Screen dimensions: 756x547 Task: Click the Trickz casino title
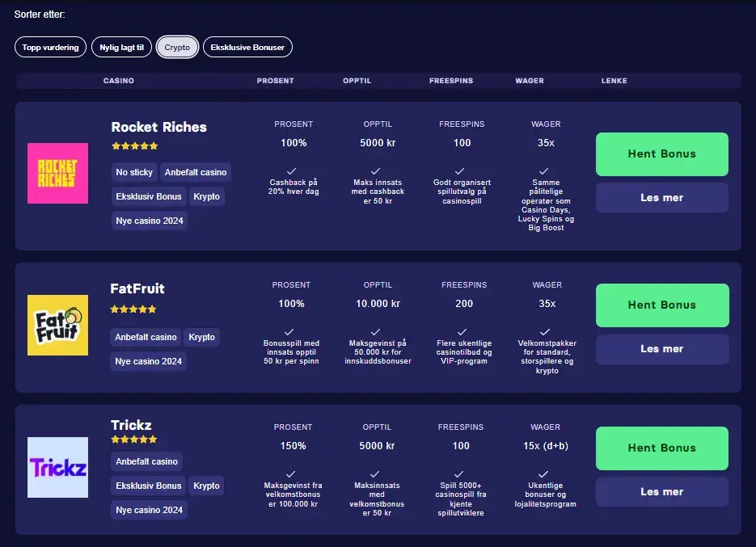click(131, 424)
